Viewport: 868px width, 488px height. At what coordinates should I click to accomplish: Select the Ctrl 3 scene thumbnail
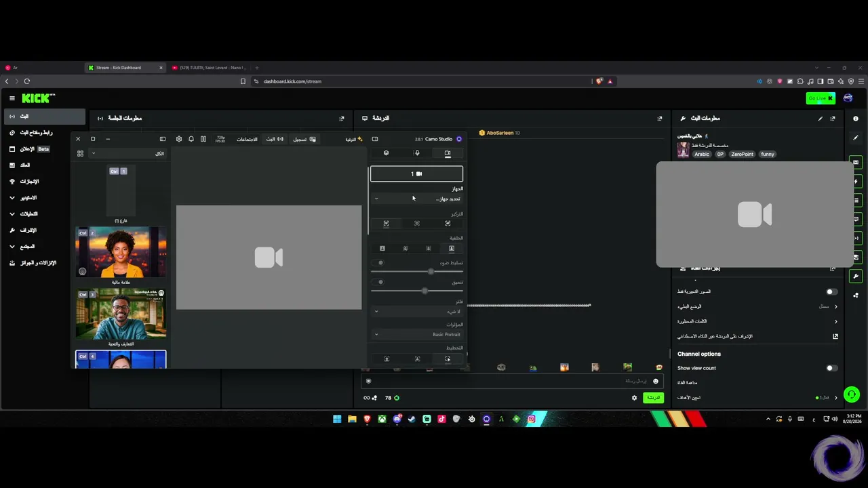pyautogui.click(x=121, y=314)
